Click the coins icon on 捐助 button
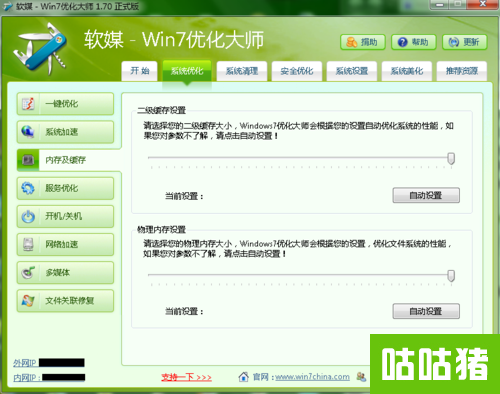Viewport: 500px width, 394px height. coord(352,42)
